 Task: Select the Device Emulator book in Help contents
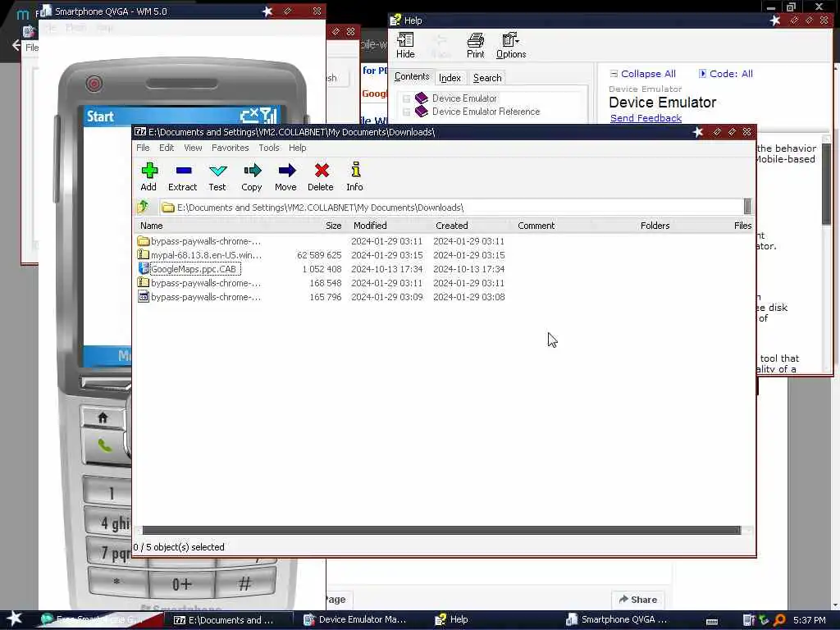[464, 98]
